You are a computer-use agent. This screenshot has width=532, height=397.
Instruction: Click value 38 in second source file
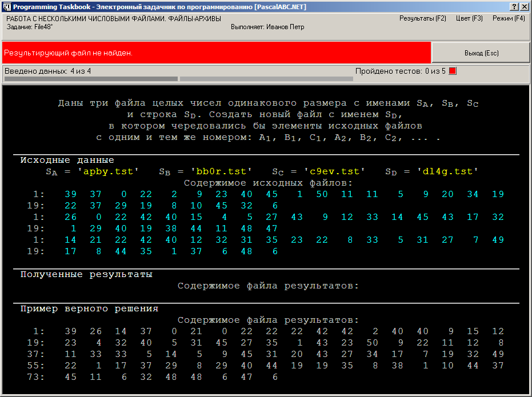click(x=171, y=228)
